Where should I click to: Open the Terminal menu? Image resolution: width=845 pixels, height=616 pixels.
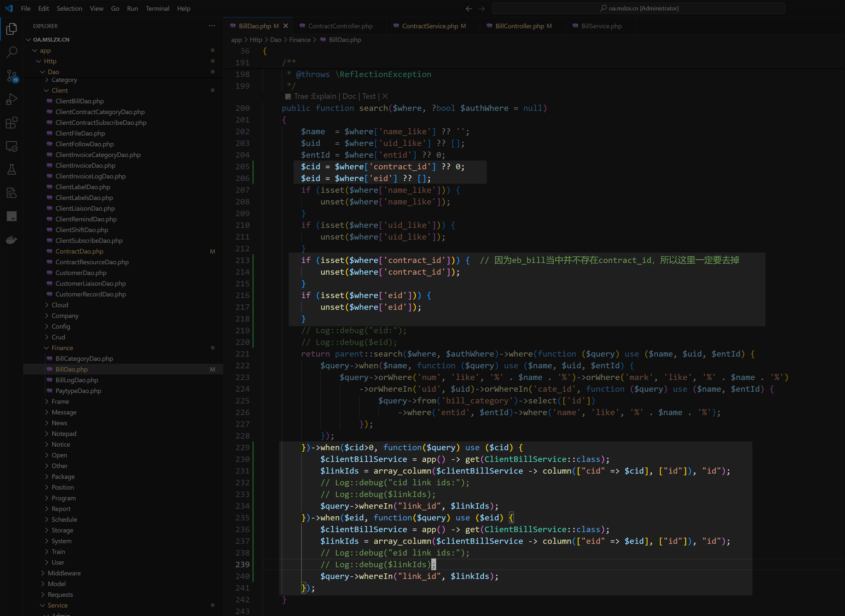[x=157, y=8]
